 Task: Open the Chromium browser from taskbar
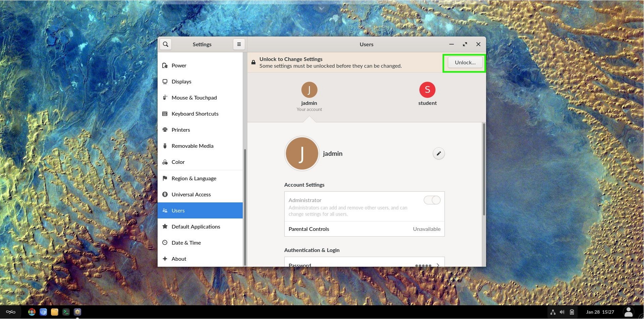(43, 312)
